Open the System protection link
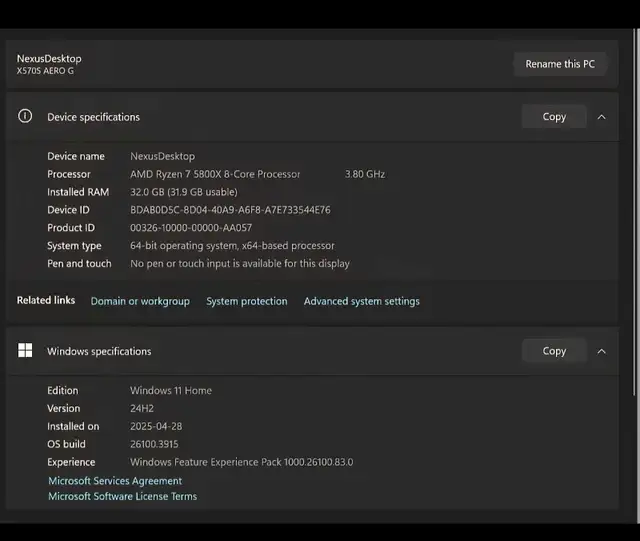640x541 pixels. [x=247, y=301]
